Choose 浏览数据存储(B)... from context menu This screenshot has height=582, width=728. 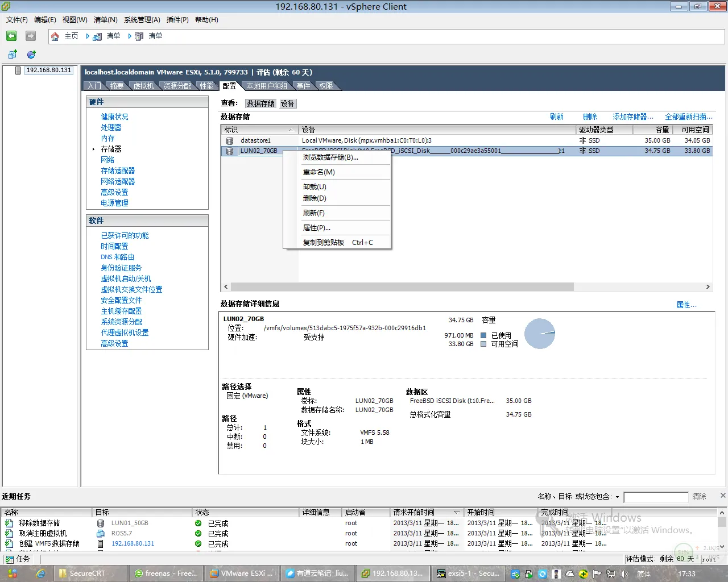coord(337,157)
